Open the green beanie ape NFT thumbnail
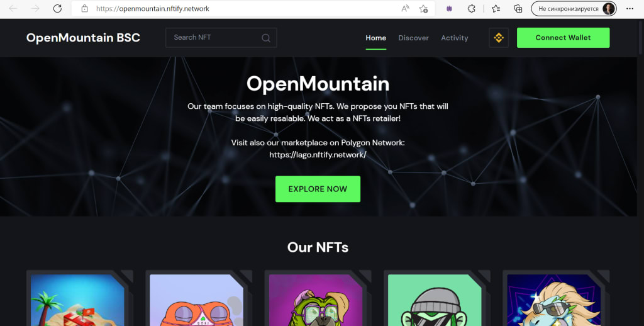The height and width of the screenshot is (326, 644). 435,300
